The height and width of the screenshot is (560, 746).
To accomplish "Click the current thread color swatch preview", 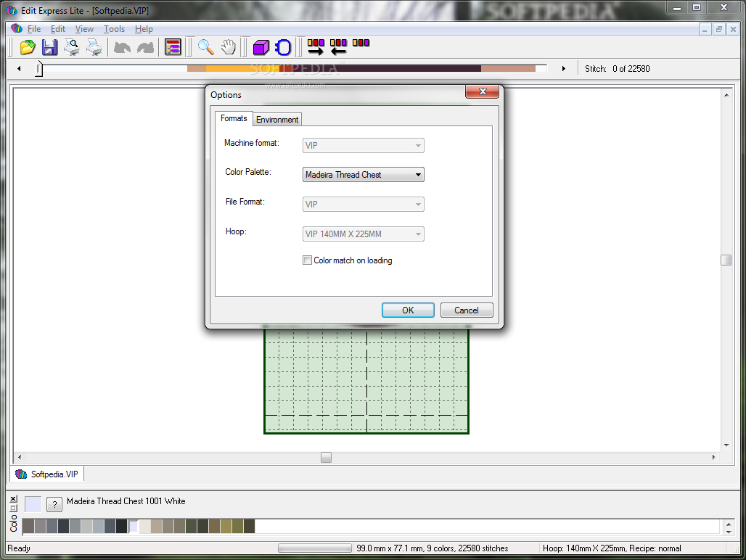I will [x=33, y=504].
